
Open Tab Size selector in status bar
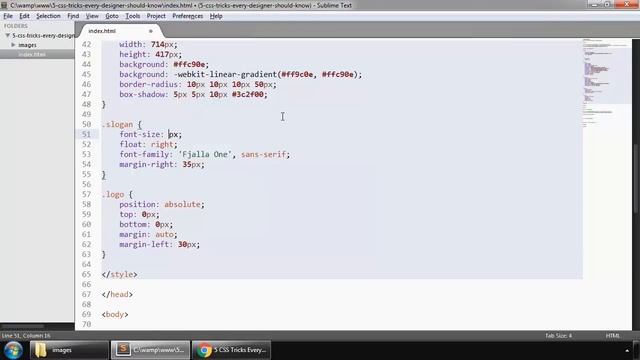coord(558,336)
